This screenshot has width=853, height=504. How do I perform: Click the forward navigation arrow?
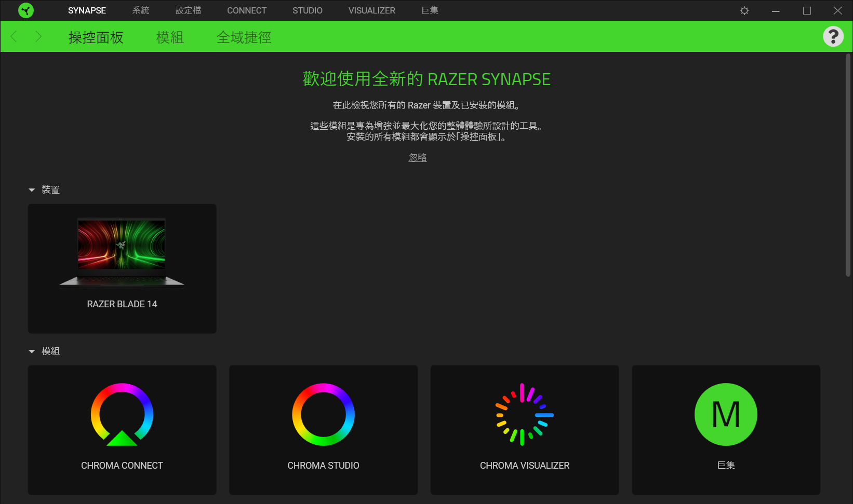(38, 36)
